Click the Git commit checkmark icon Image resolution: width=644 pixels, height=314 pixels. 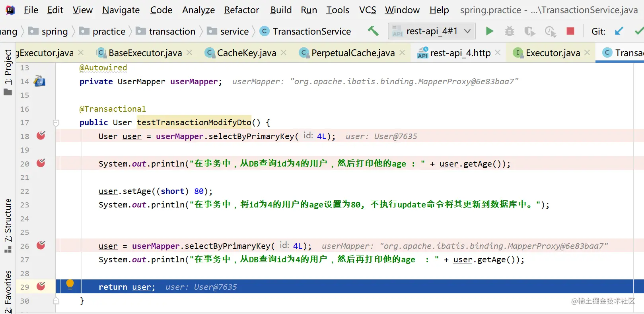[639, 31]
